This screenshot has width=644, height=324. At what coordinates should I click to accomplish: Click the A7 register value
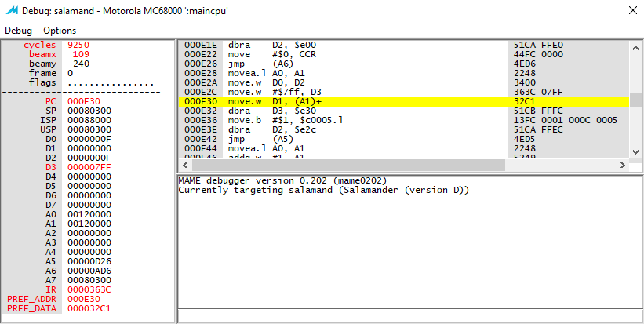point(89,280)
